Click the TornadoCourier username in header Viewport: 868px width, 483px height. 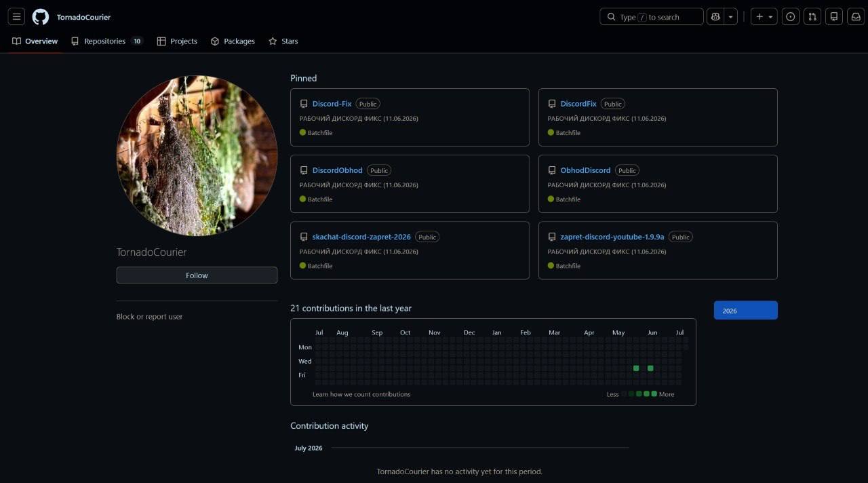point(83,17)
